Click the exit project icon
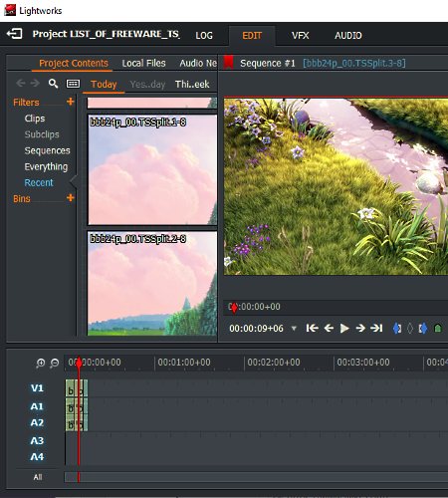The width and height of the screenshot is (448, 498). click(14, 34)
